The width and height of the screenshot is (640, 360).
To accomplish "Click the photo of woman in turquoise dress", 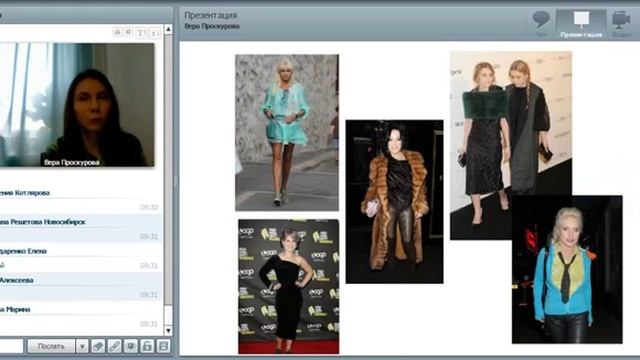I will pos(287,133).
